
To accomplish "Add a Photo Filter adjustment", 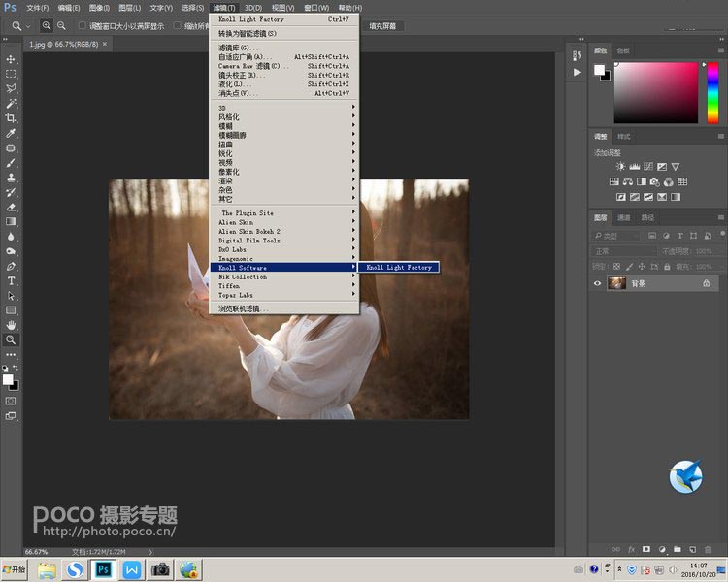I will click(x=654, y=182).
